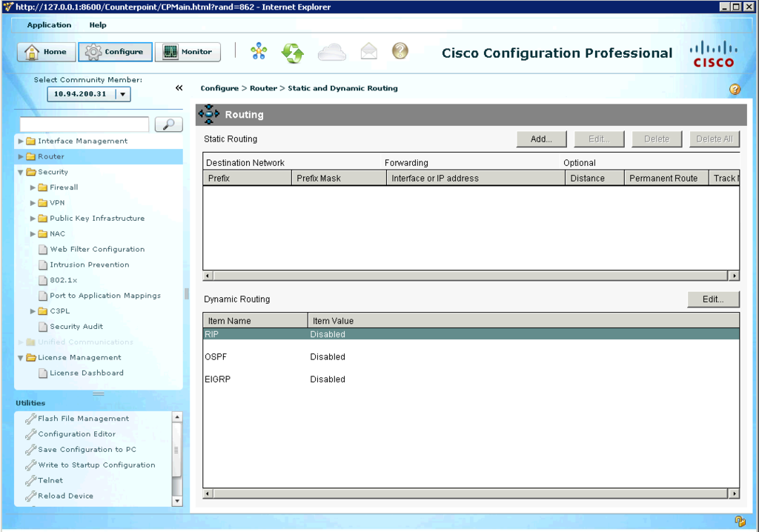Open context help icon near breadcrumb
This screenshot has height=532, width=759.
coord(735,89)
